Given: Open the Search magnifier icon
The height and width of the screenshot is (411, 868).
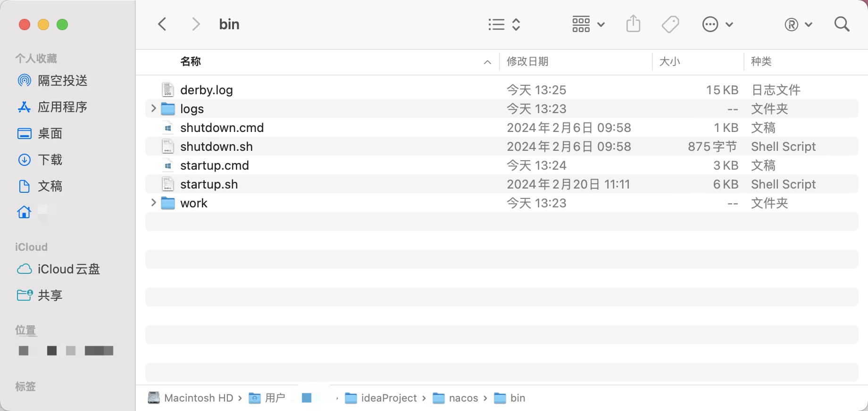Looking at the screenshot, I should 842,24.
